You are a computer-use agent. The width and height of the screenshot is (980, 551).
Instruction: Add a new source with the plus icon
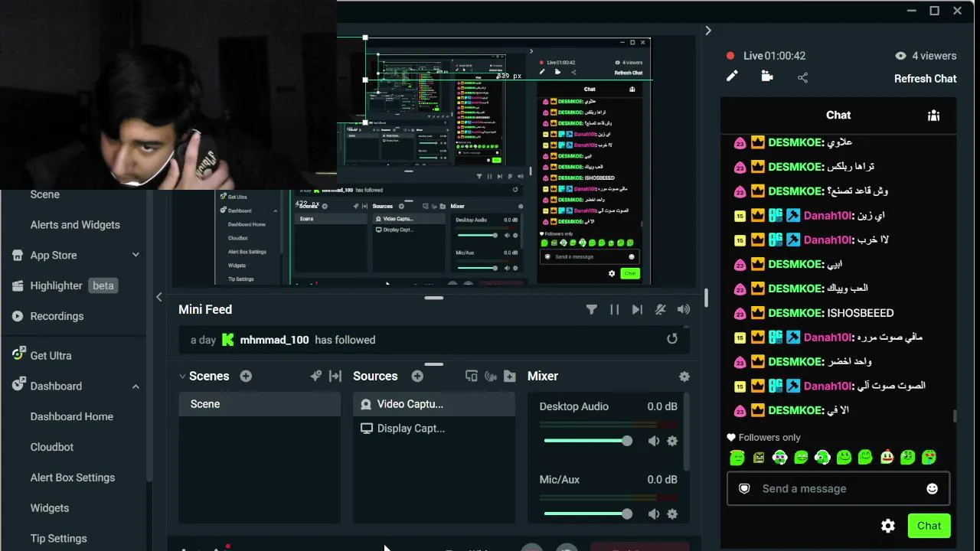click(417, 376)
